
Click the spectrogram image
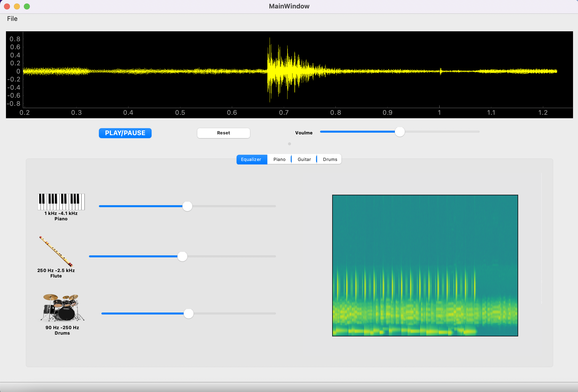coord(425,265)
